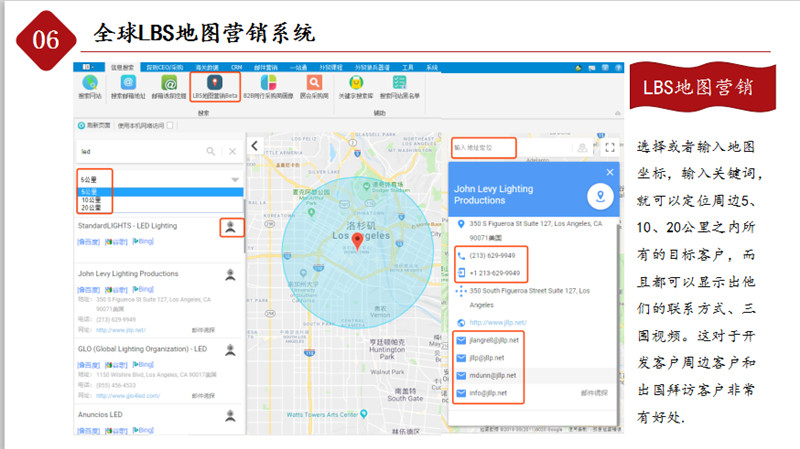Open the 搜索邮箱地址 tool
800x449 pixels.
(x=128, y=86)
